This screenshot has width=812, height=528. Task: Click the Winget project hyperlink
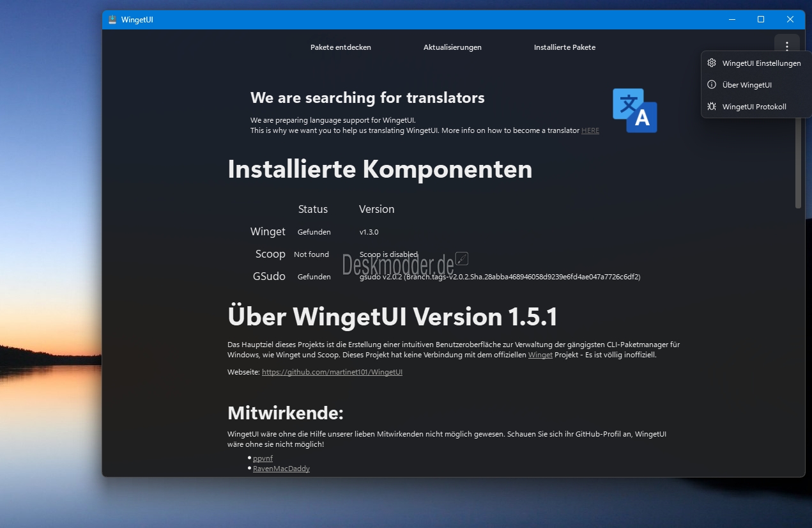[x=540, y=355]
